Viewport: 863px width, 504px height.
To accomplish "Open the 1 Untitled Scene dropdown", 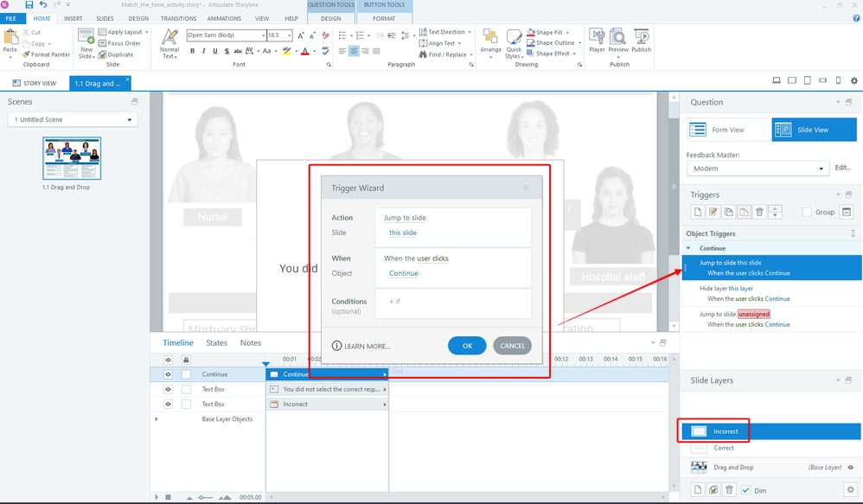I will [71, 119].
